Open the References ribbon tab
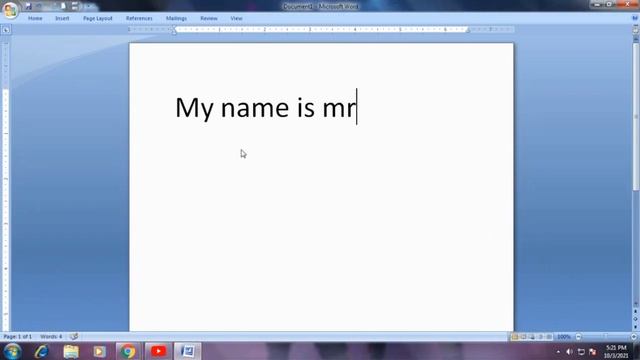640x360 pixels. point(139,18)
